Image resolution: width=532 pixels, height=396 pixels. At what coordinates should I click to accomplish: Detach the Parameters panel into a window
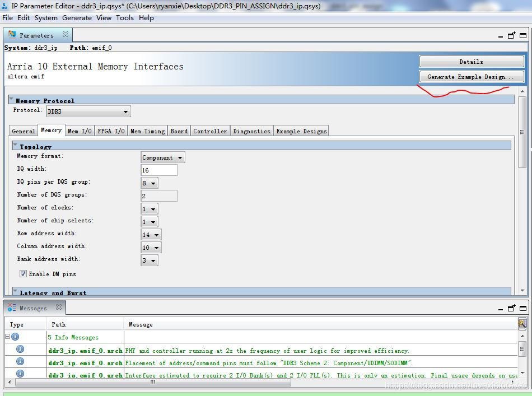(x=511, y=35)
